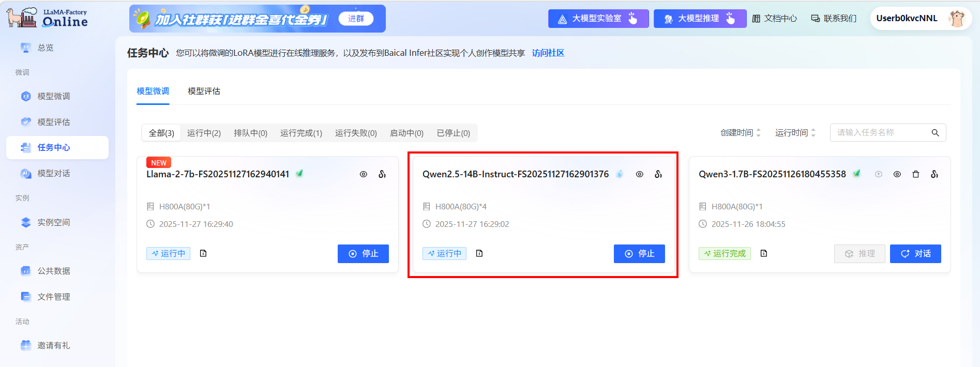Follow the 访问社区 link
The height and width of the screenshot is (367, 980).
[x=548, y=53]
